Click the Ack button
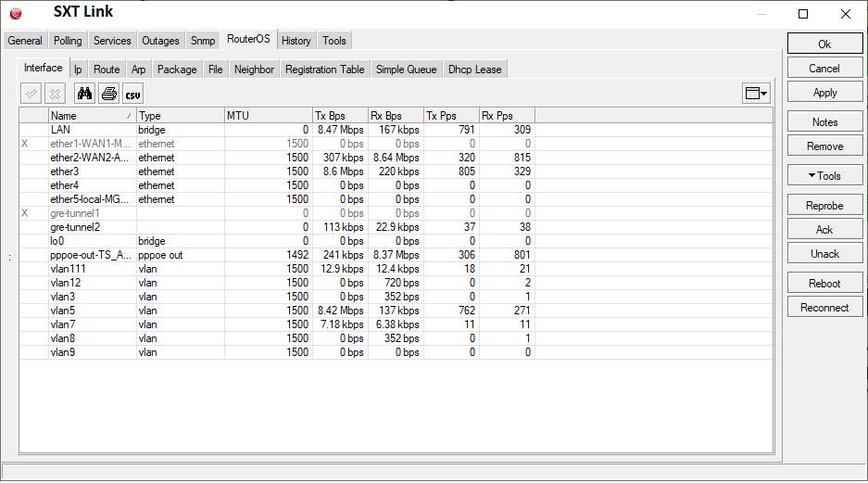Screen dimensions: 868x483 pos(824,229)
